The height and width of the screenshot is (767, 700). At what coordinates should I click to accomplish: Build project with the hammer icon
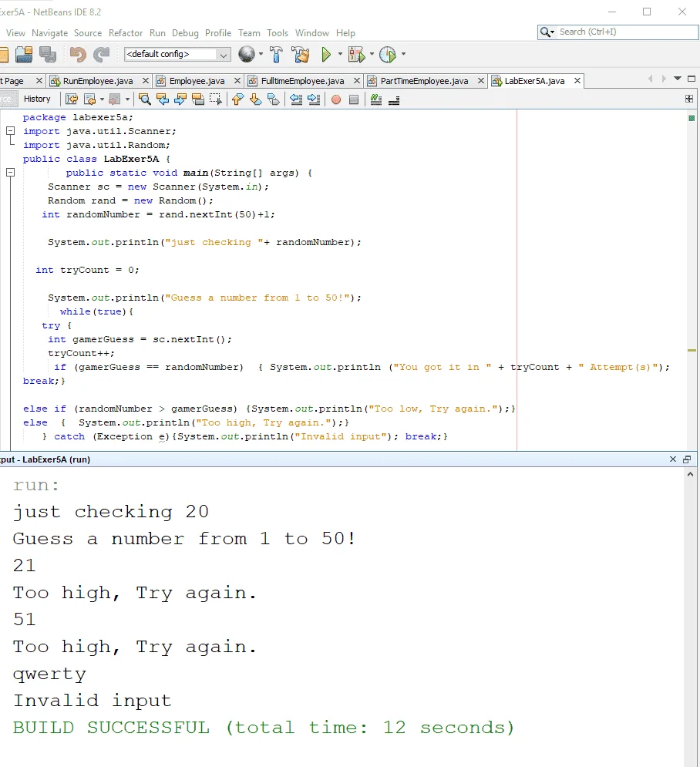276,54
